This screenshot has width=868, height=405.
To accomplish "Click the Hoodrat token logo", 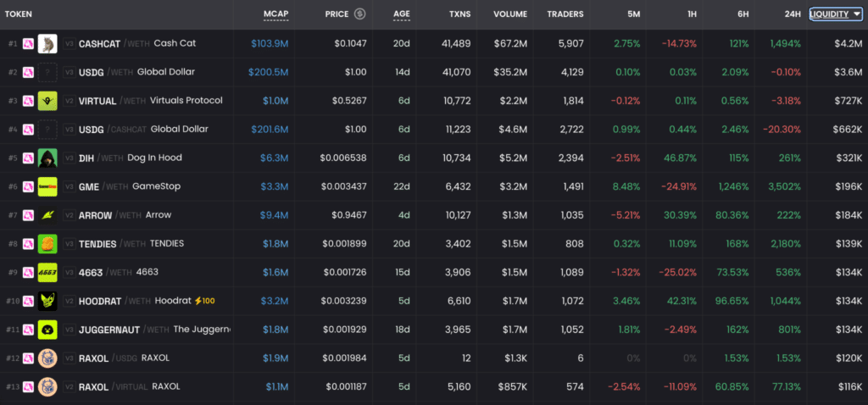I will 47,301.
